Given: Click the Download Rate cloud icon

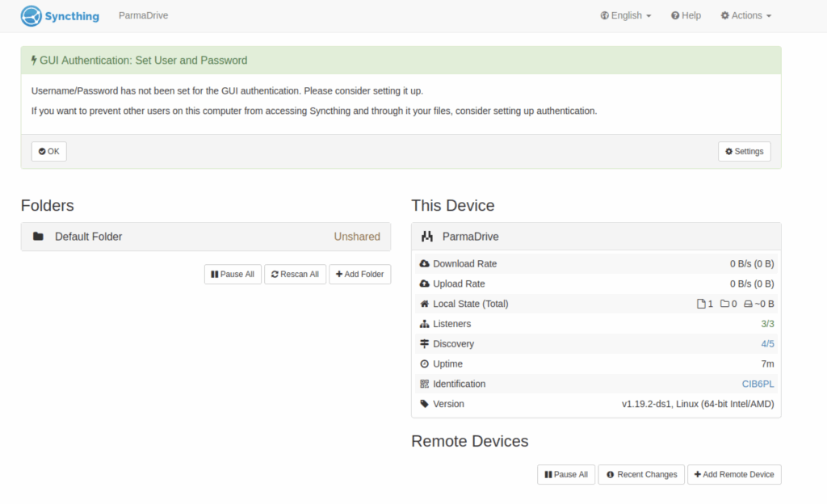Looking at the screenshot, I should [x=424, y=263].
